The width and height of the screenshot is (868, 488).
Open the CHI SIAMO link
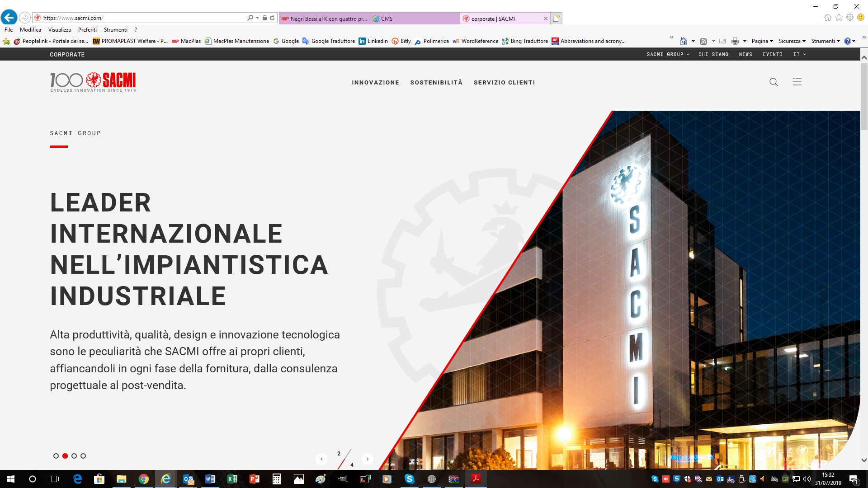[713, 54]
